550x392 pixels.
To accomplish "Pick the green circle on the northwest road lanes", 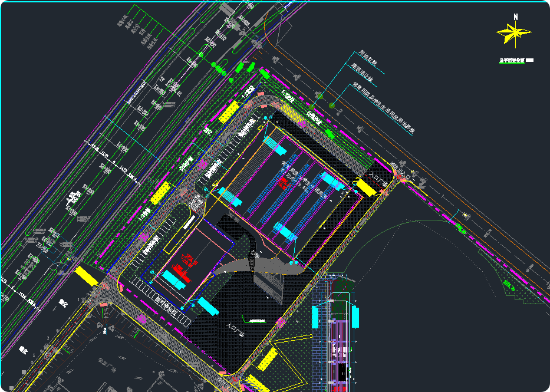I will point(200,55).
